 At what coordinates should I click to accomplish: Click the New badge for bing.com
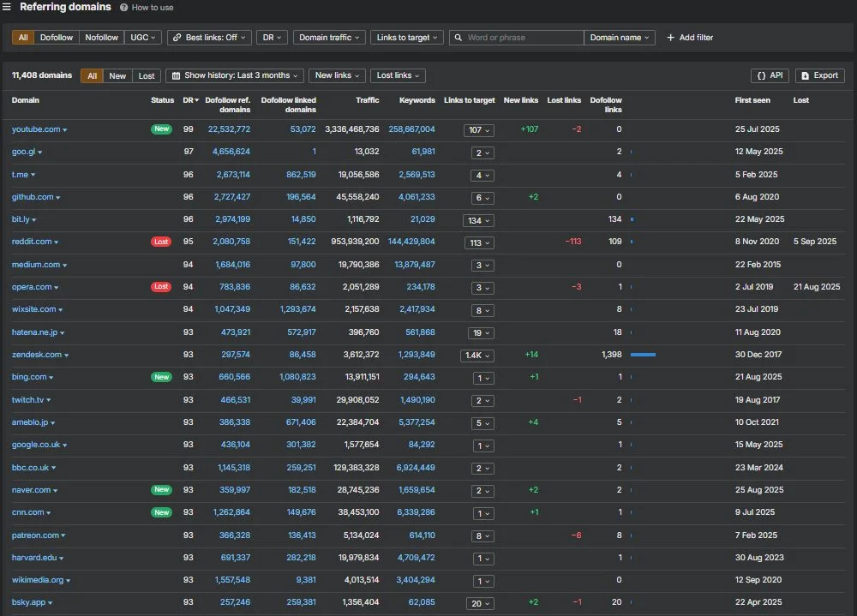161,377
